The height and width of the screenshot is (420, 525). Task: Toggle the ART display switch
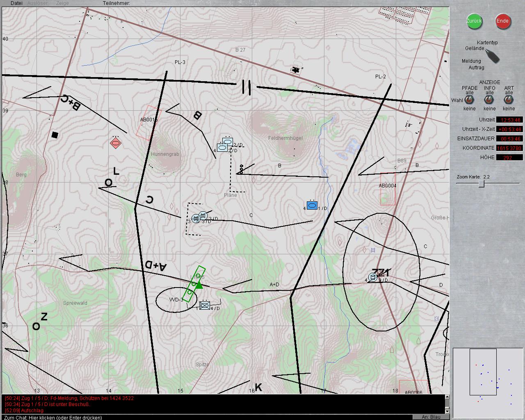(x=509, y=100)
